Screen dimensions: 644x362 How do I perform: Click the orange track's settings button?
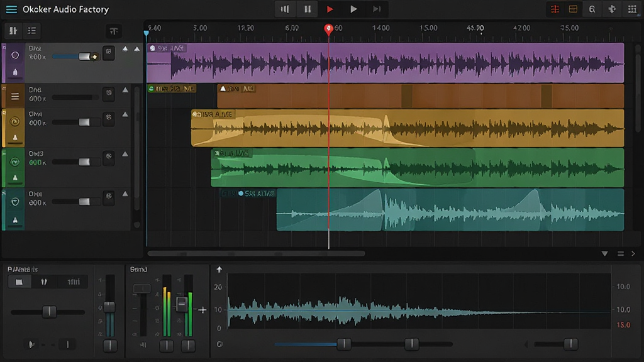coord(108,94)
